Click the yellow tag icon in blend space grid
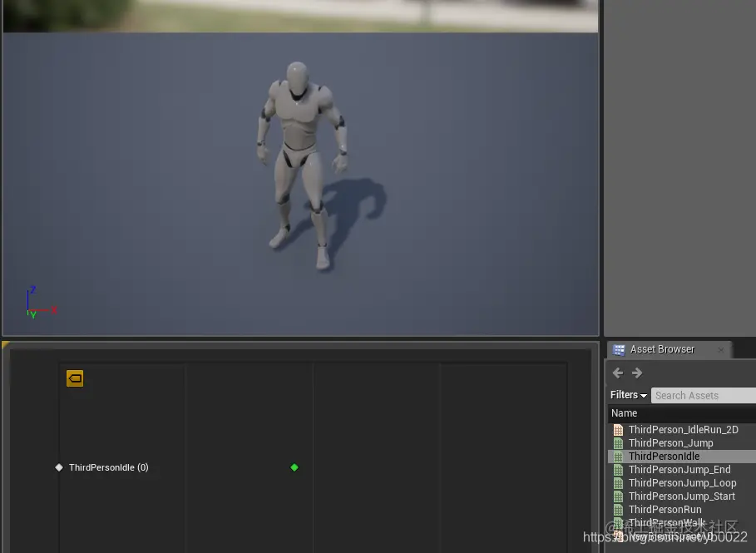 coord(75,378)
